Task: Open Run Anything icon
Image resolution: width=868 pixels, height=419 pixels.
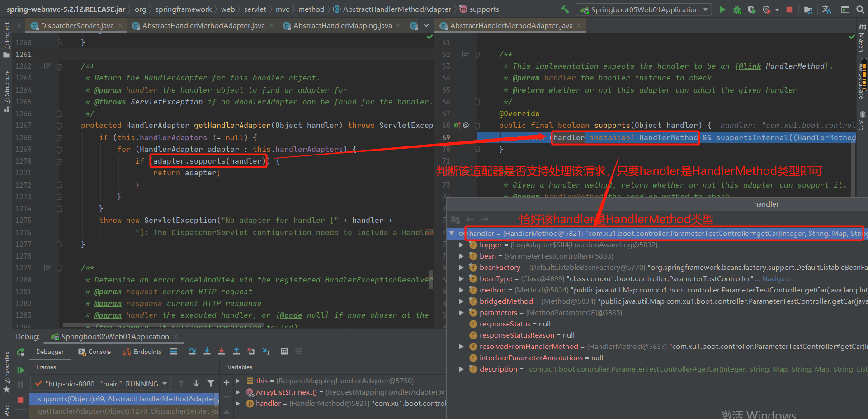Action: point(845,9)
